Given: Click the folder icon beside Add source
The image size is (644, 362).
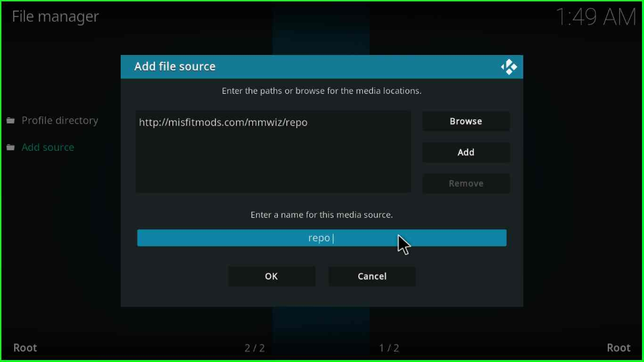Looking at the screenshot, I should pyautogui.click(x=11, y=147).
